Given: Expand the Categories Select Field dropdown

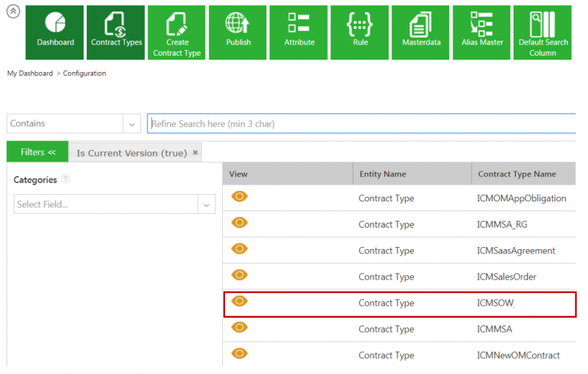Looking at the screenshot, I should point(206,204).
